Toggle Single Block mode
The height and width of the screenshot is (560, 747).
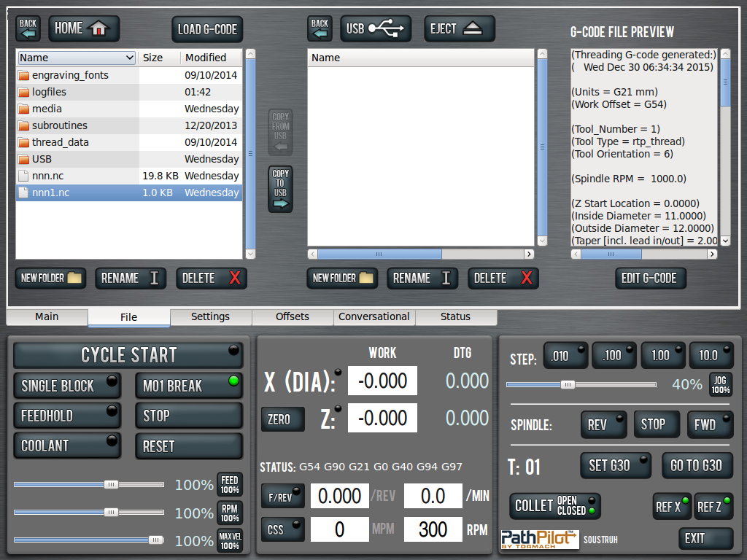pyautogui.click(x=67, y=386)
